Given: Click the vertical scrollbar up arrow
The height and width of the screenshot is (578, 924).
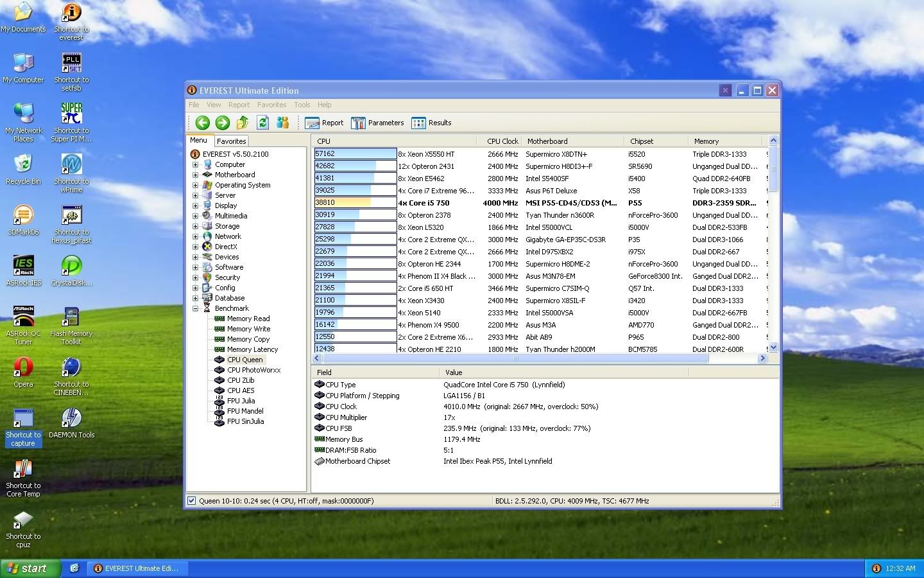Looking at the screenshot, I should pyautogui.click(x=773, y=141).
